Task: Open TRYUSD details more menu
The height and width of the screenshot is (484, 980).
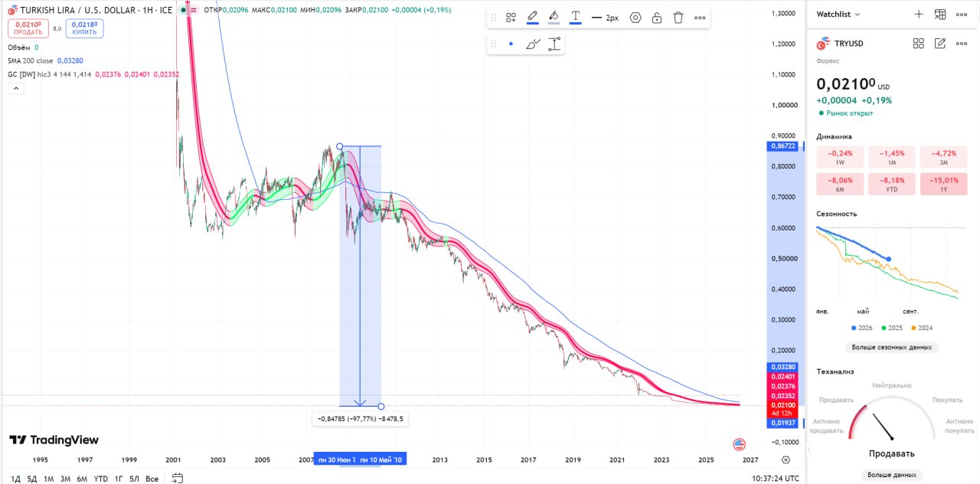Action: point(962,44)
